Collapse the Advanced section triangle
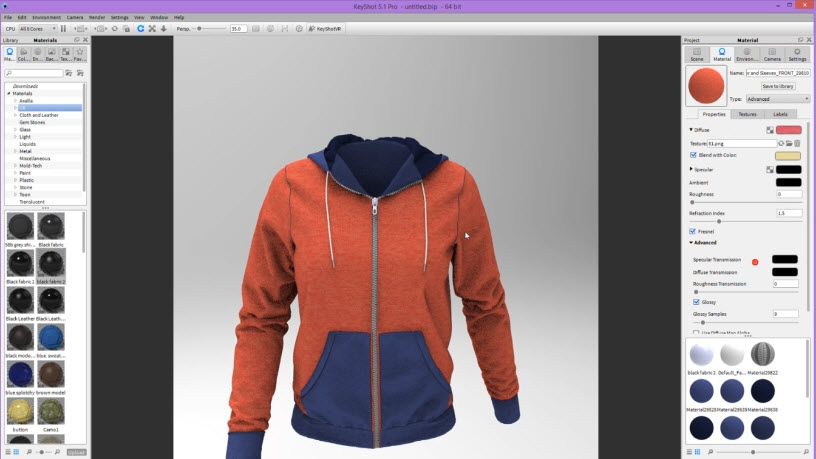The width and height of the screenshot is (816, 459). tap(691, 243)
